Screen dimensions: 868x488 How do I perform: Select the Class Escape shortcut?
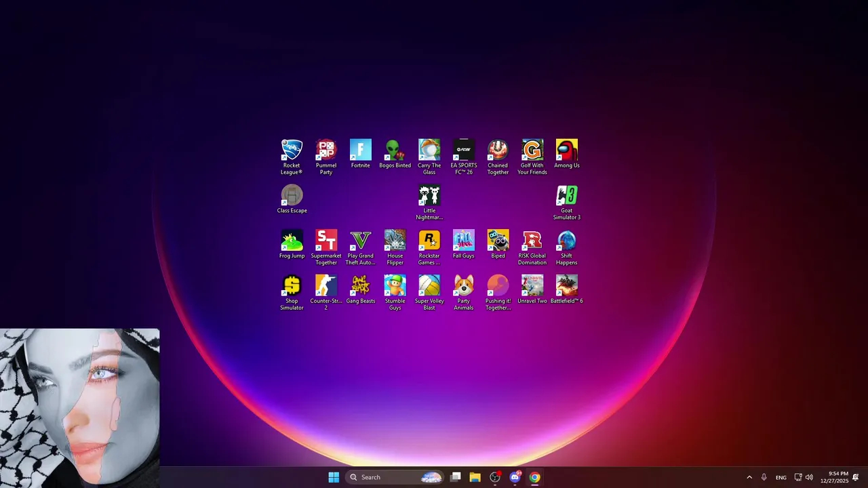tap(292, 199)
